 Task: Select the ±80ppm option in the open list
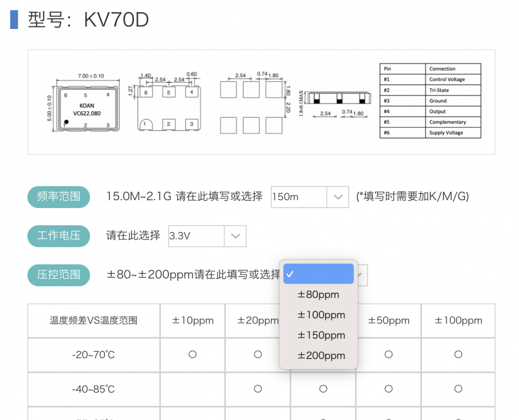[x=318, y=295]
